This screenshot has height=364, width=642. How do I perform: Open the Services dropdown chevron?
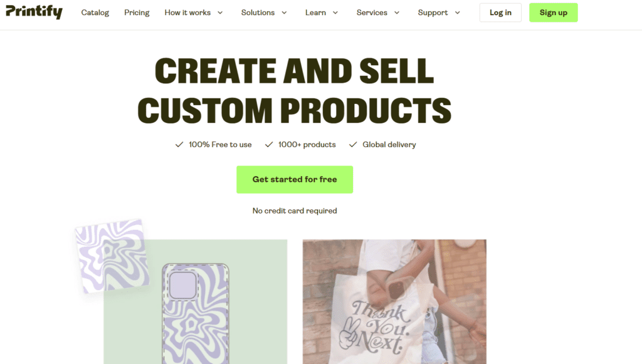click(x=397, y=13)
